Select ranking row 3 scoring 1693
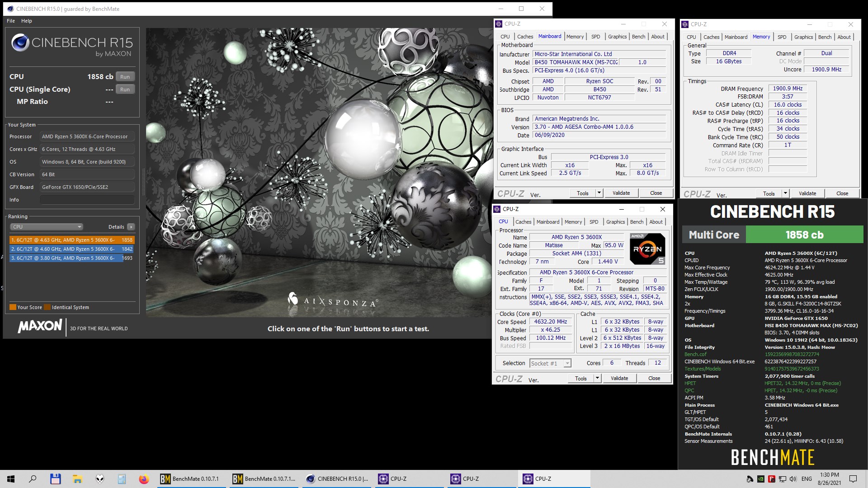 point(71,258)
